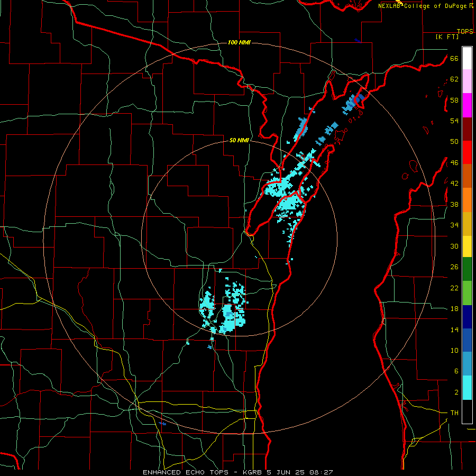Click the '[K FT]' units label
The height and width of the screenshot is (476, 476).
[447, 36]
